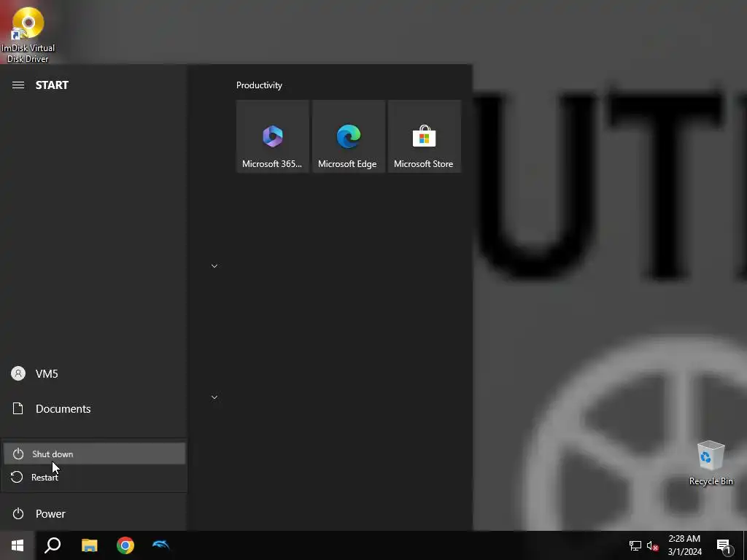
Task: Expand the first tile group chevron
Action: click(214, 266)
